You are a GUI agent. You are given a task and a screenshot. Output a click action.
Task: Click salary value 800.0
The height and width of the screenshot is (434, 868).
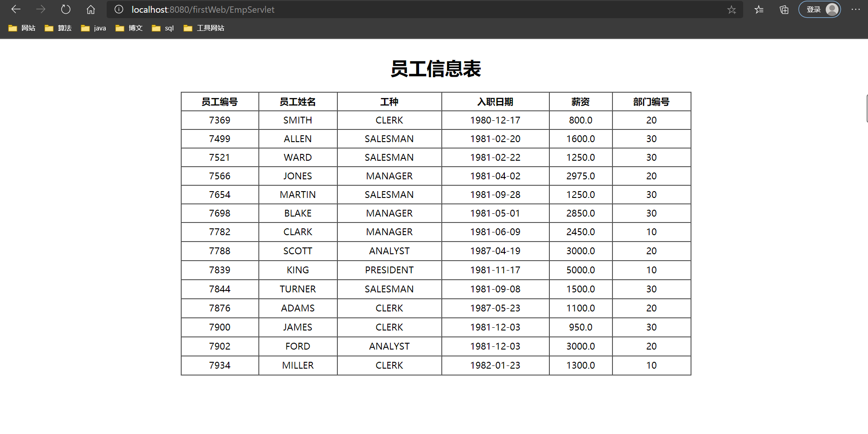[581, 120]
